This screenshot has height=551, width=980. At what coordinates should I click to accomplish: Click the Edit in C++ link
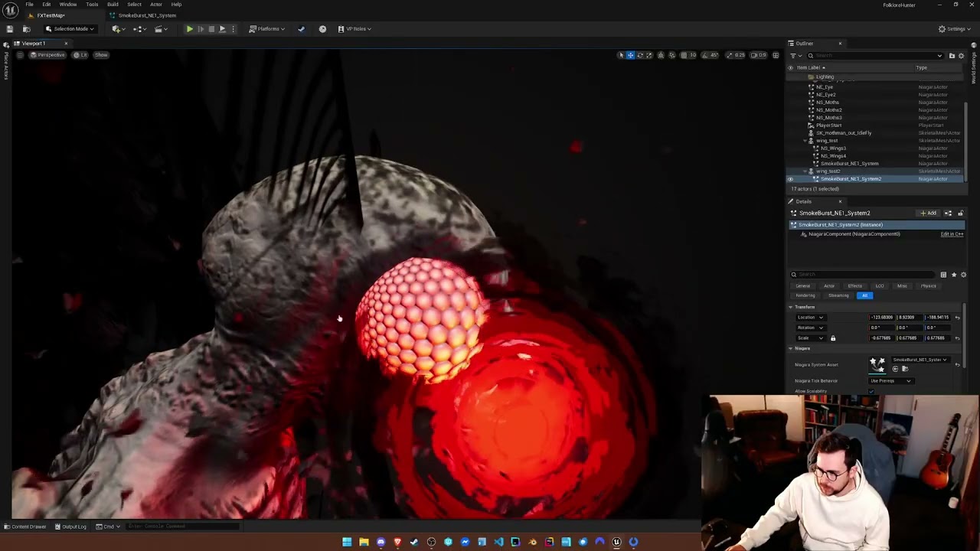952,234
